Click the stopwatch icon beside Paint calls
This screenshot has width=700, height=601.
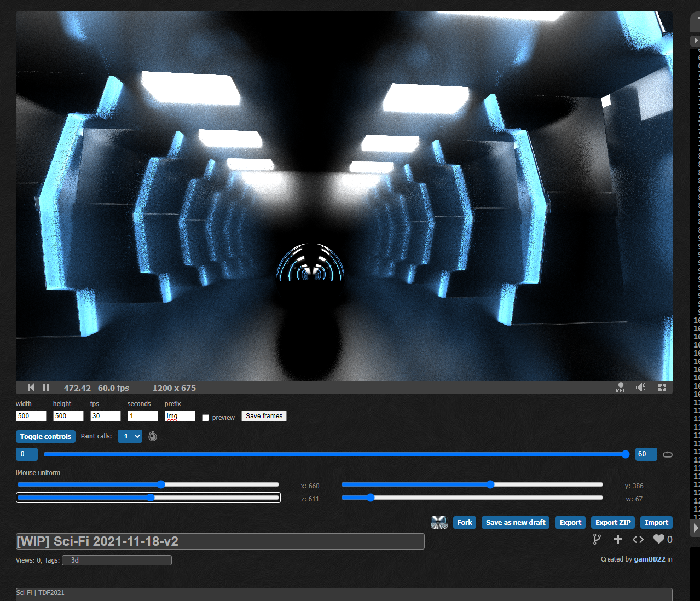(153, 436)
